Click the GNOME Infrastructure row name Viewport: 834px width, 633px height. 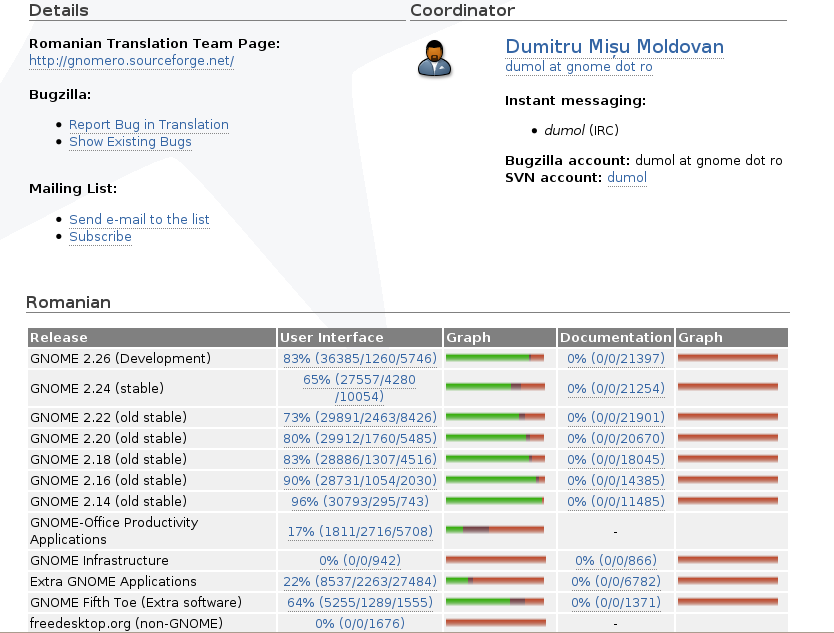pyautogui.click(x=99, y=561)
